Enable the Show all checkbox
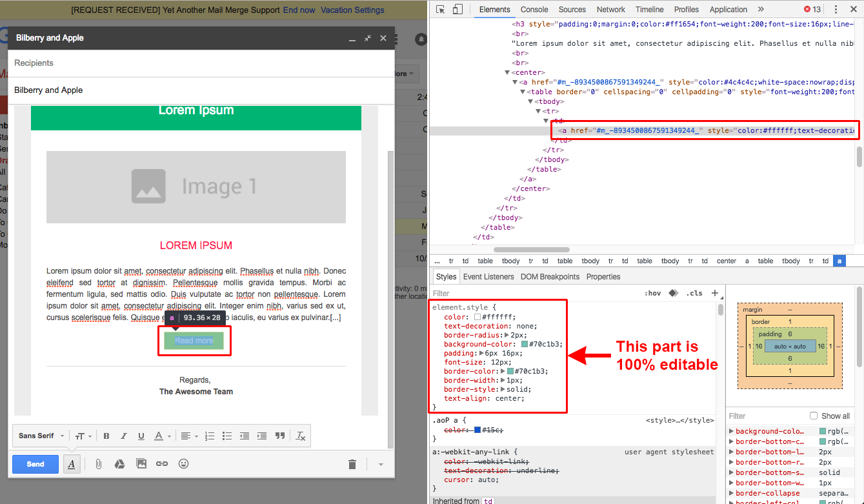 tap(814, 416)
